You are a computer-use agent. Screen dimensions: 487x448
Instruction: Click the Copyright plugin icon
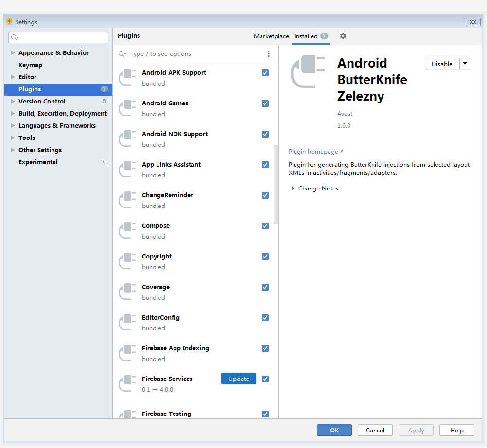(127, 261)
